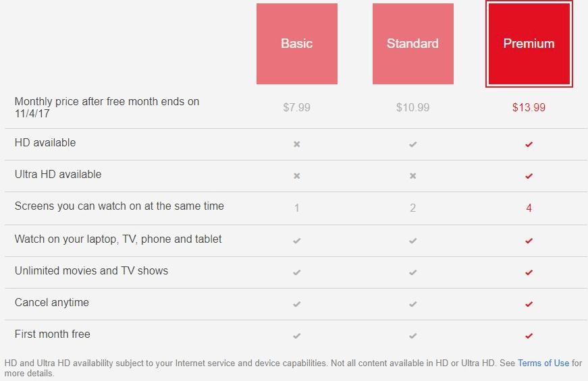
Task: Click the Standard Ultra HD cross icon
Action: point(412,176)
